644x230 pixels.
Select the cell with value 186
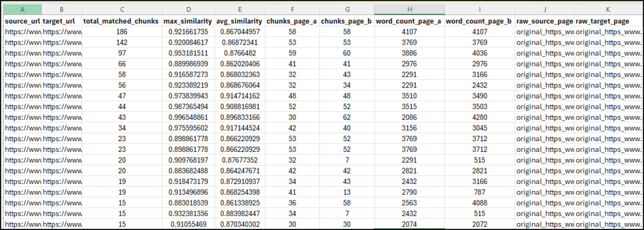(121, 32)
